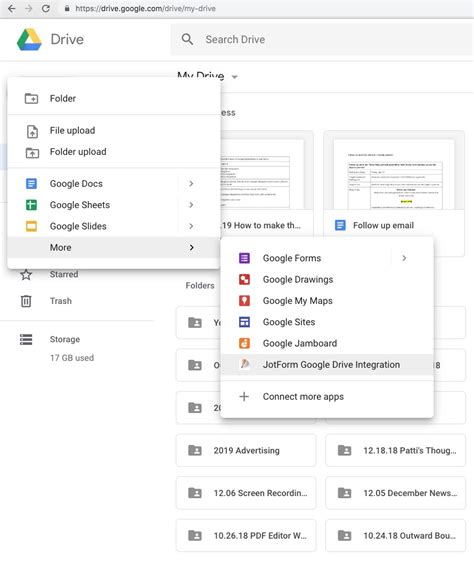The width and height of the screenshot is (474, 561).
Task: Expand the Google Sheets submenu arrow
Action: point(191,205)
